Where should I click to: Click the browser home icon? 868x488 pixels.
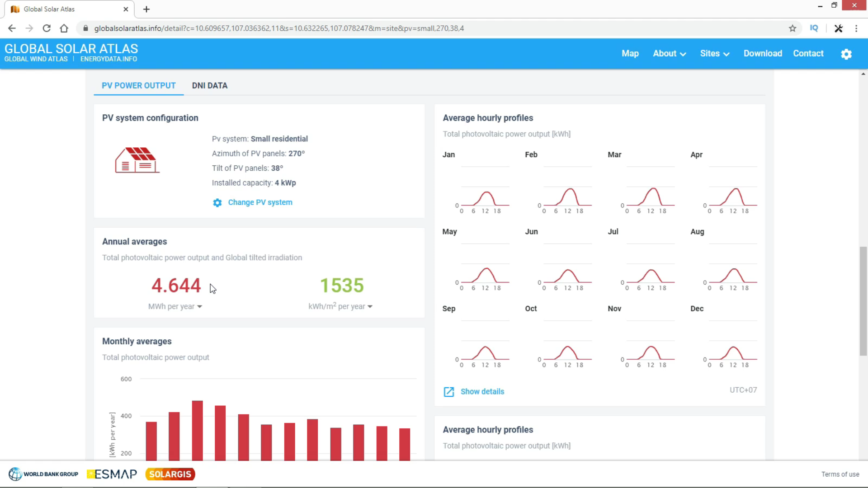click(x=64, y=28)
